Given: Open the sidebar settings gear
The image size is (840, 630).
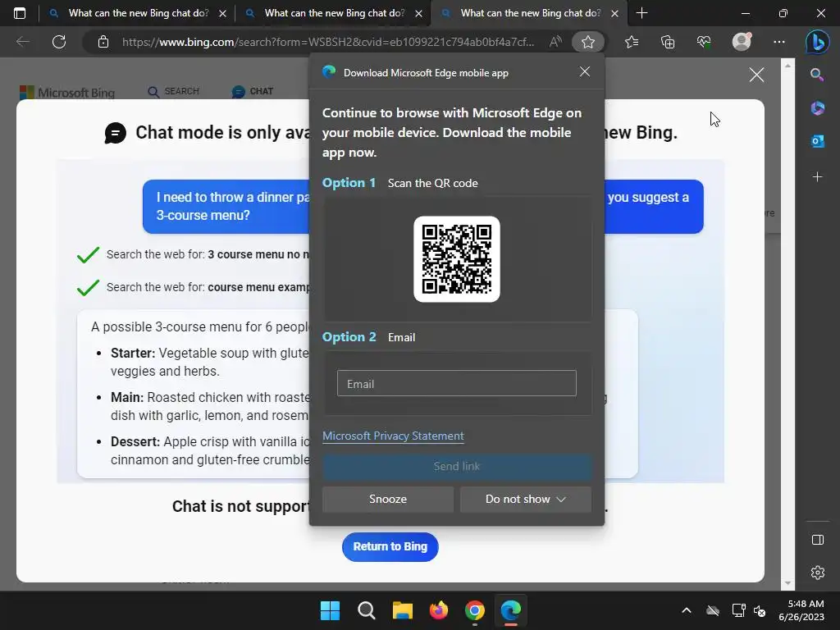Looking at the screenshot, I should 818,573.
